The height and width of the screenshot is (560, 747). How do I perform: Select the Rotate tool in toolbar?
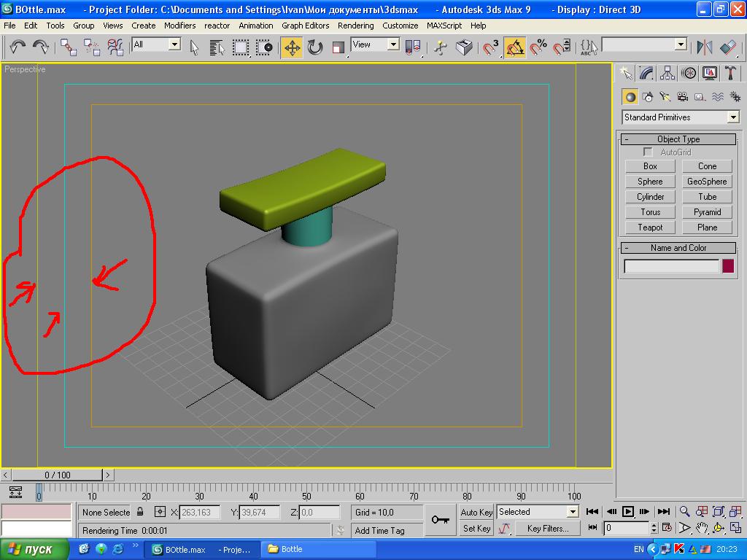(x=315, y=47)
